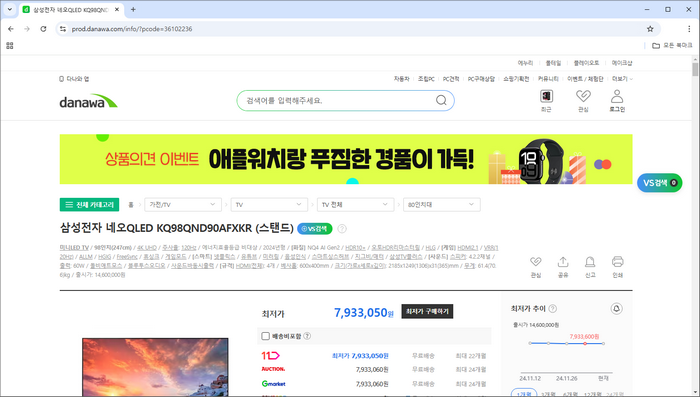Check the 배송비포함 checkbox
This screenshot has height=397, width=700.
(x=266, y=336)
